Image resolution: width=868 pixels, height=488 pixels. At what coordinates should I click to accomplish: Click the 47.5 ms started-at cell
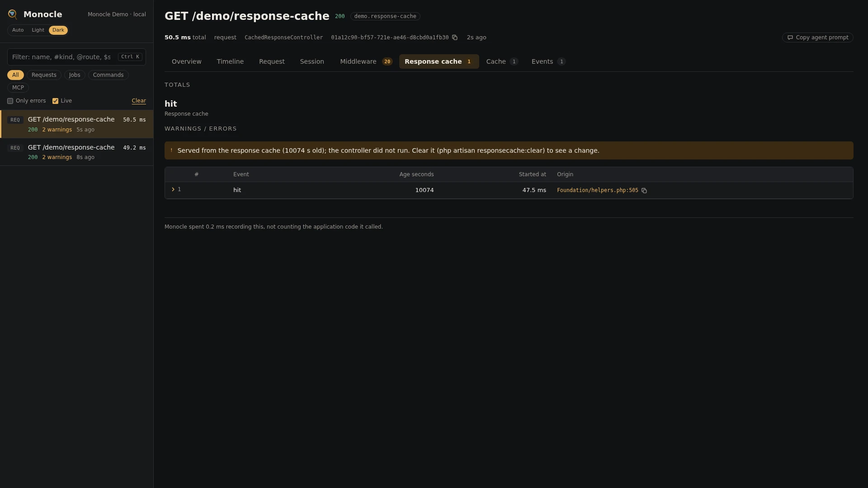534,190
